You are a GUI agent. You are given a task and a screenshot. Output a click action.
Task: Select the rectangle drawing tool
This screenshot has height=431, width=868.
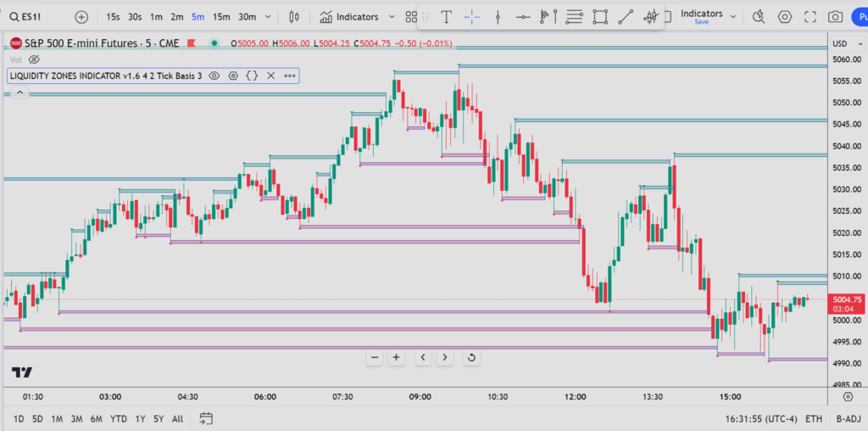click(x=600, y=17)
